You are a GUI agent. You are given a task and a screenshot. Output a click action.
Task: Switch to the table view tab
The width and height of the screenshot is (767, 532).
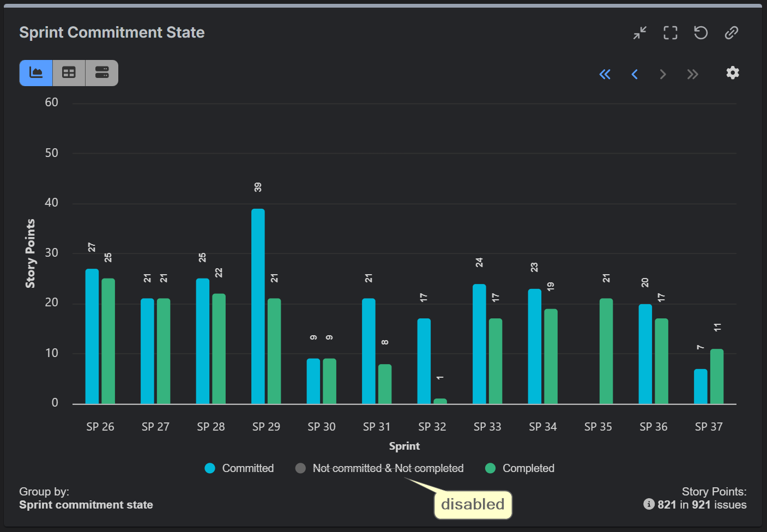(69, 72)
